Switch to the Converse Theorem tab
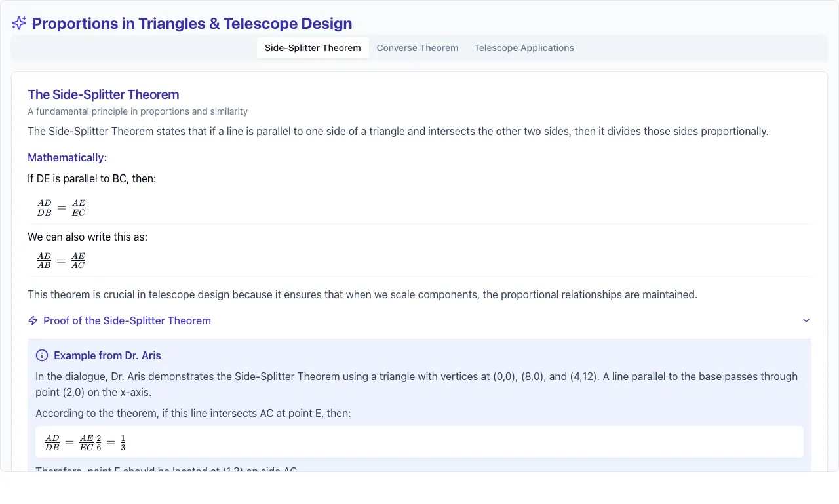This screenshot has height=504, width=839. click(418, 48)
